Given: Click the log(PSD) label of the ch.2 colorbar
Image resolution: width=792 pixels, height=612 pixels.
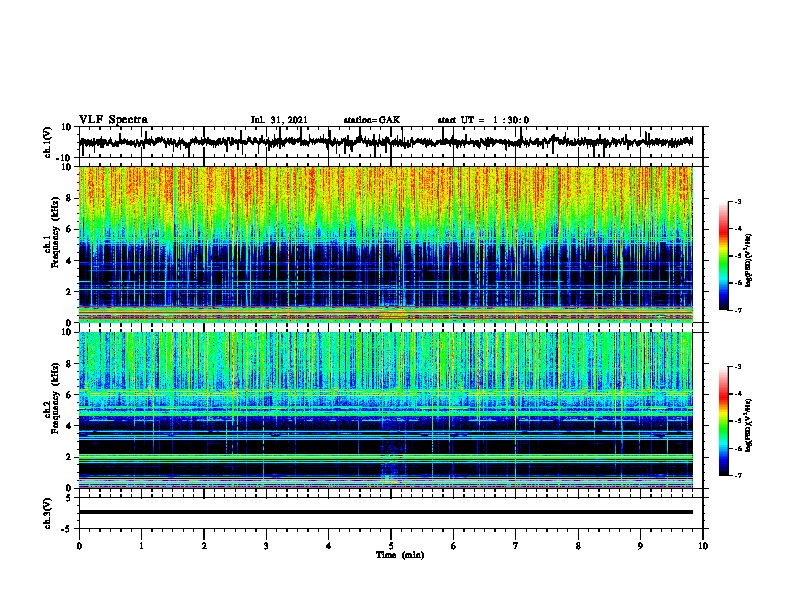Looking at the screenshot, I should (x=748, y=426).
